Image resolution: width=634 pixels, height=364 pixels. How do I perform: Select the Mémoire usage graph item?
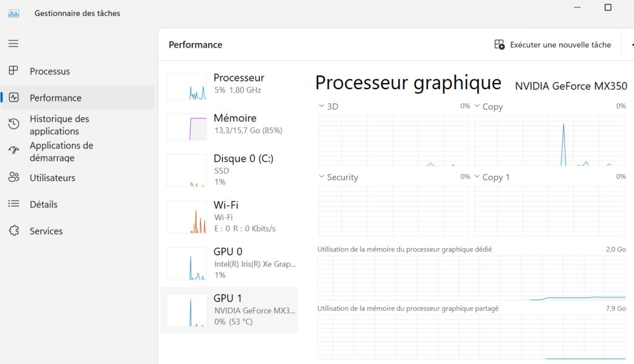pyautogui.click(x=229, y=126)
